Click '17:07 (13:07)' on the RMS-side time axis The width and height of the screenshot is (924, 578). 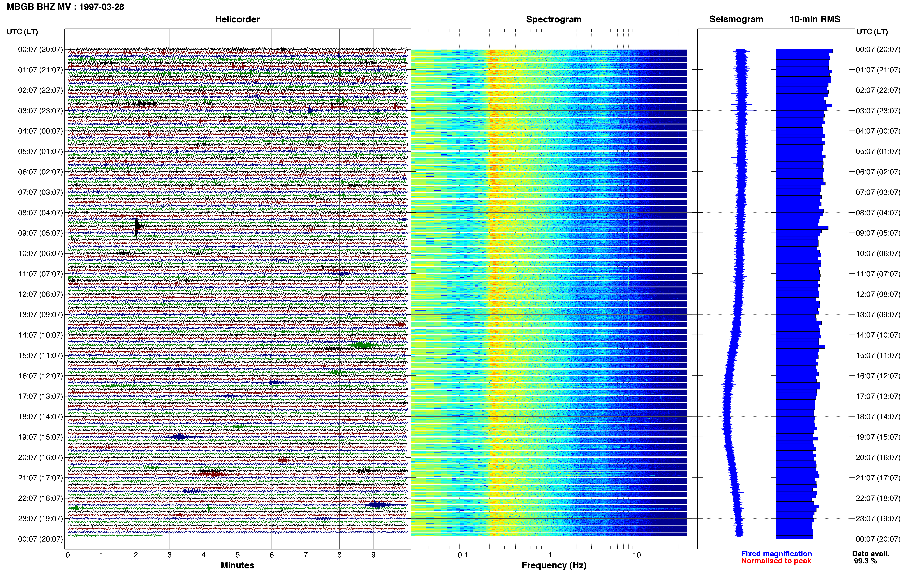coord(878,396)
